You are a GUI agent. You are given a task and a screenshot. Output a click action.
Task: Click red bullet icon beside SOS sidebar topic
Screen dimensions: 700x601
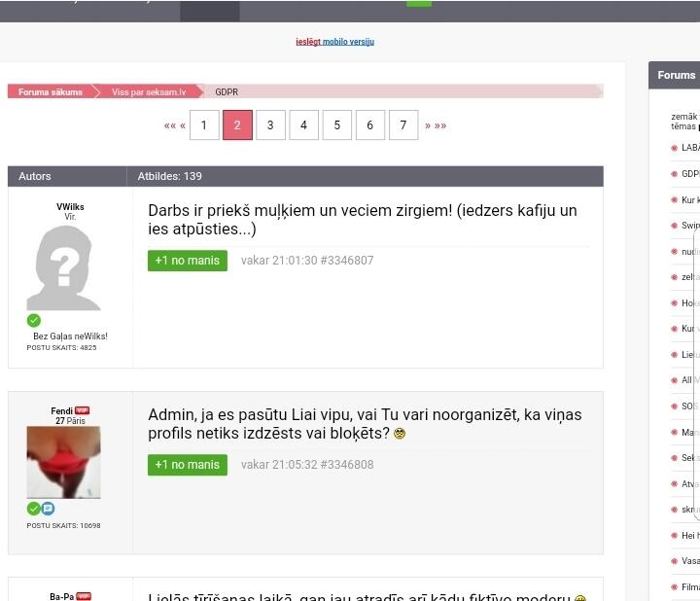click(674, 407)
